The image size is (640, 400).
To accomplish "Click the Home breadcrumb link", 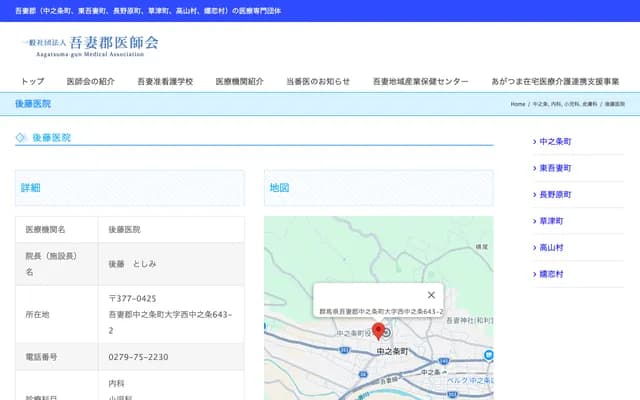I will pos(518,104).
